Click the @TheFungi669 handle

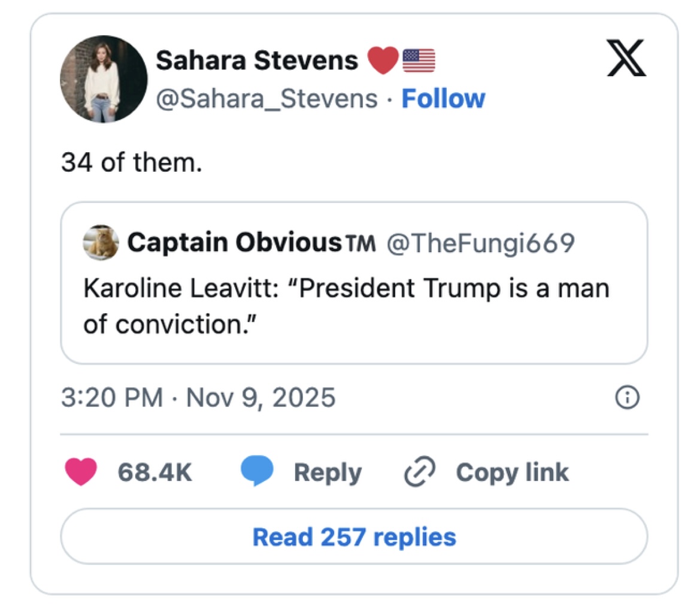[x=481, y=243]
